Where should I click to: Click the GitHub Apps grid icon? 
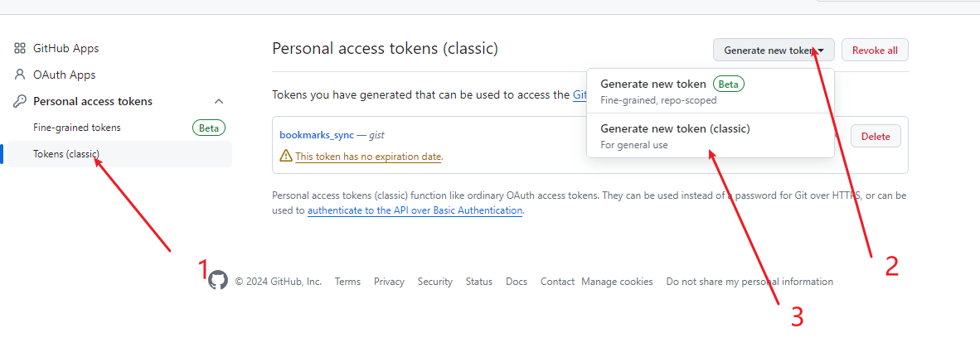pyautogui.click(x=20, y=49)
